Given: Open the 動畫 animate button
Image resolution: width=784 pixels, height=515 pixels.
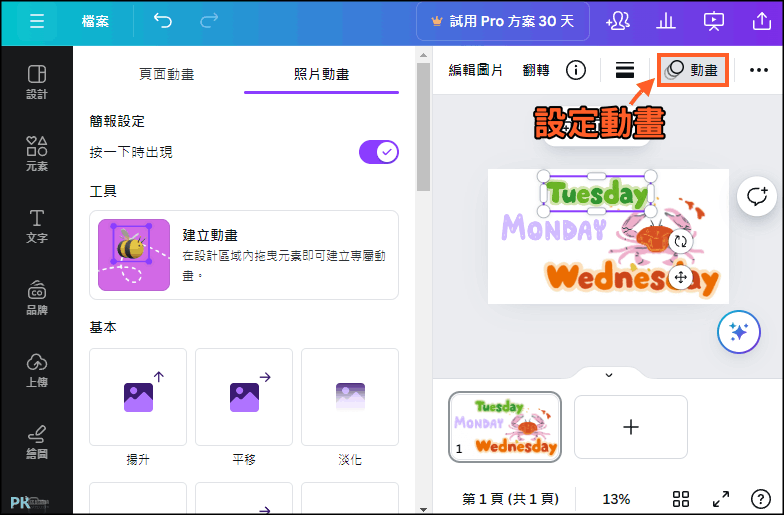Looking at the screenshot, I should pos(692,70).
